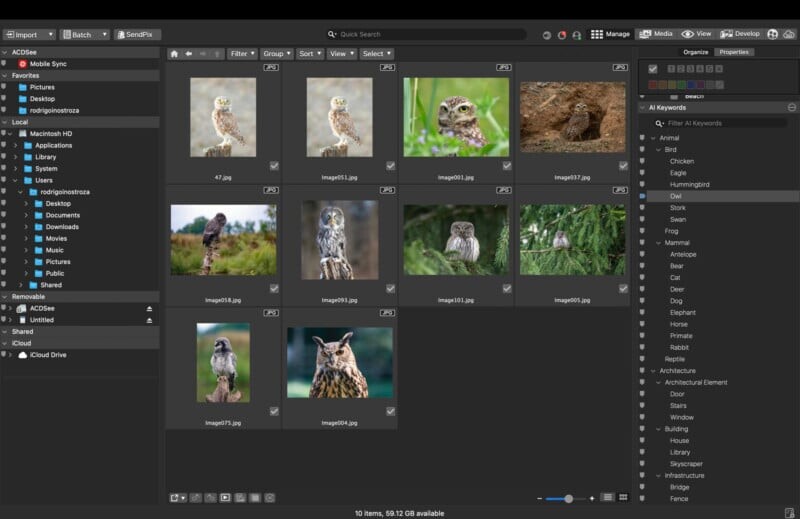Click the Home folder icon in toolbar
The image size is (800, 519).
tap(175, 54)
